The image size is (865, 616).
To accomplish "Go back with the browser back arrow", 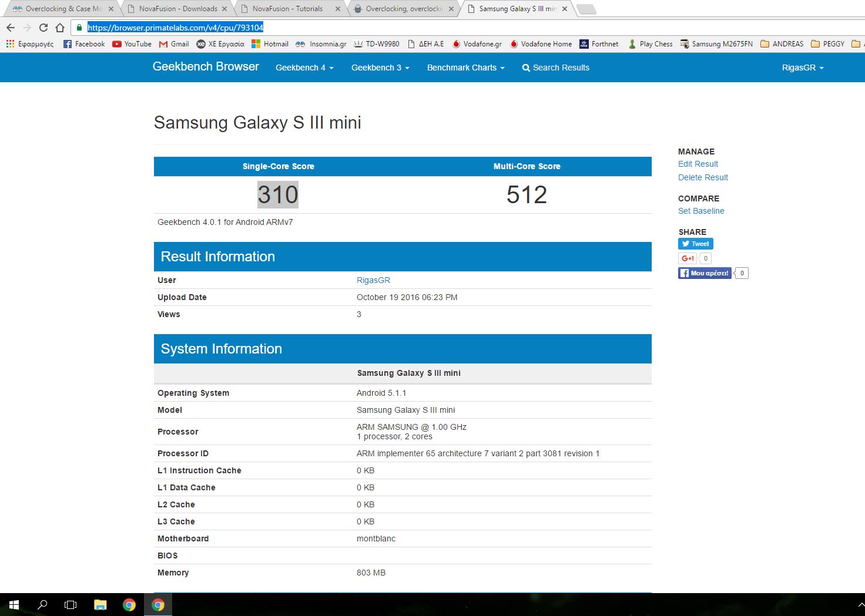I will (11, 28).
